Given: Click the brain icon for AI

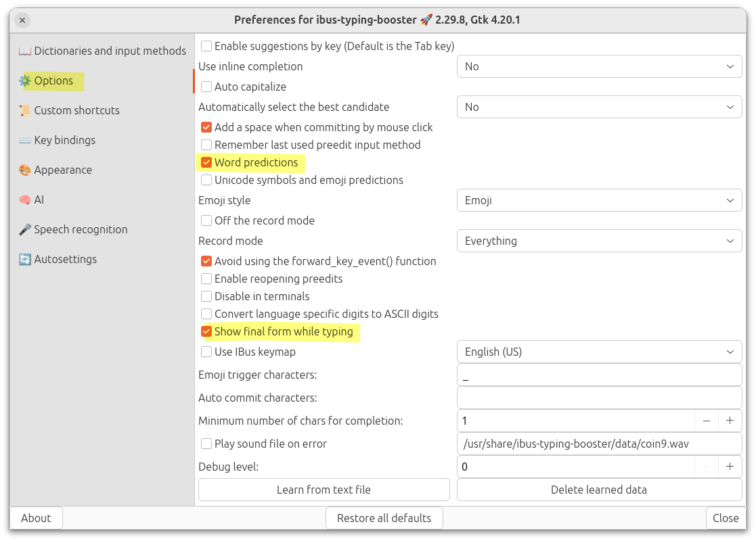Looking at the screenshot, I should (x=25, y=200).
